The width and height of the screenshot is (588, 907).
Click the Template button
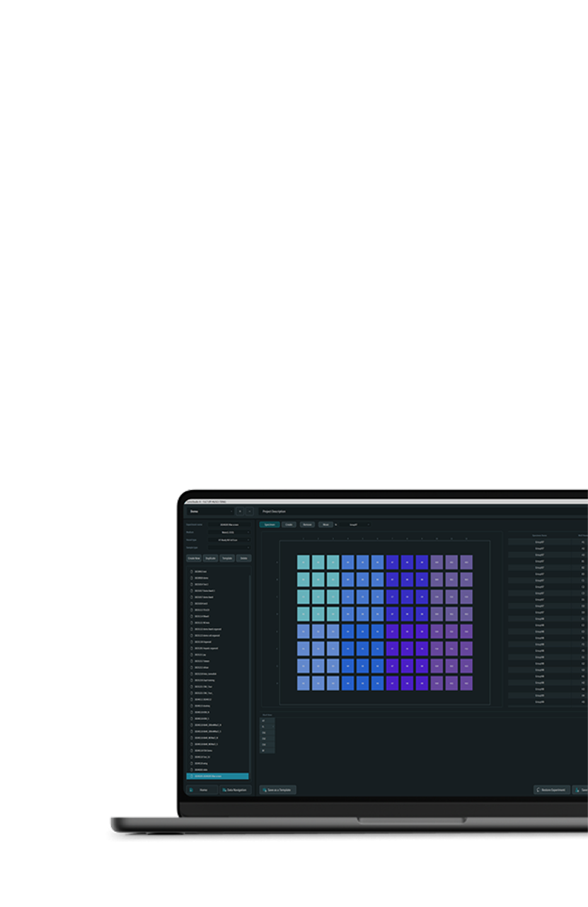pyautogui.click(x=227, y=558)
